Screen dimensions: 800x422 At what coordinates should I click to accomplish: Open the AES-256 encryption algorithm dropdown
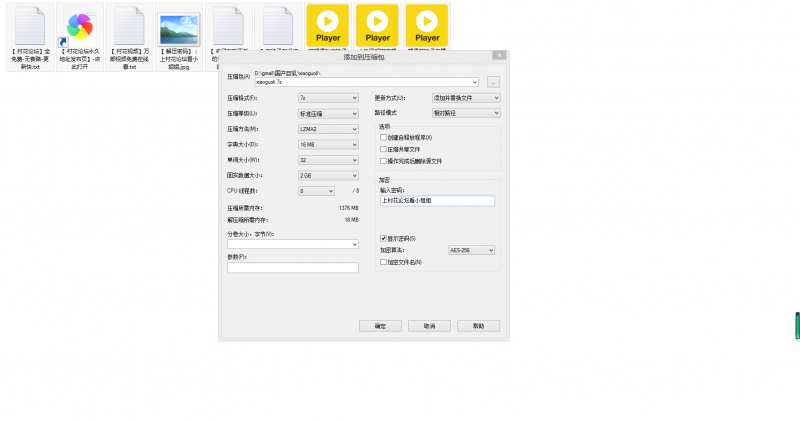pyautogui.click(x=471, y=250)
